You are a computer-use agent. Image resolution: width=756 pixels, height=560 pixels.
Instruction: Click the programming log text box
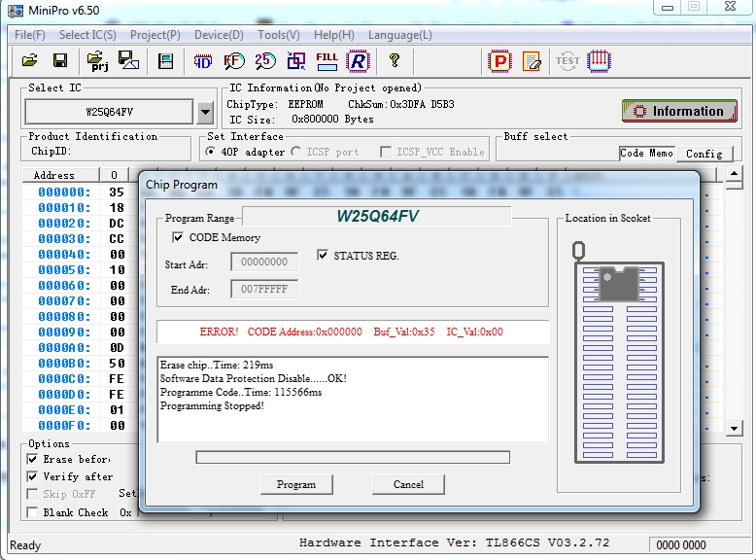pyautogui.click(x=353, y=400)
